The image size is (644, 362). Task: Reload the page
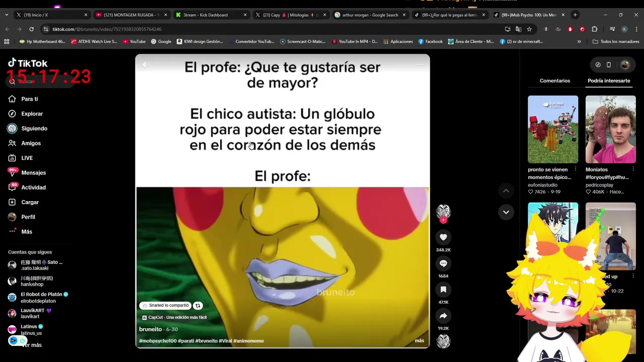pos(31,29)
